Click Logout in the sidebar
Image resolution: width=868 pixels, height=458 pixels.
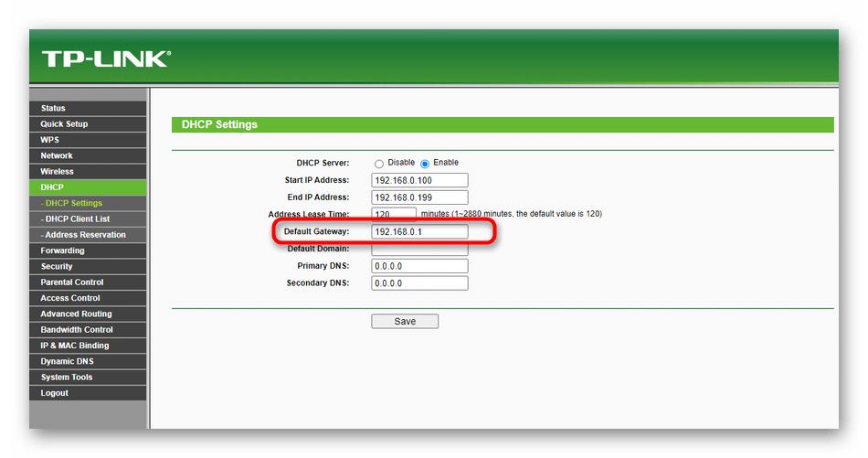tap(88, 393)
